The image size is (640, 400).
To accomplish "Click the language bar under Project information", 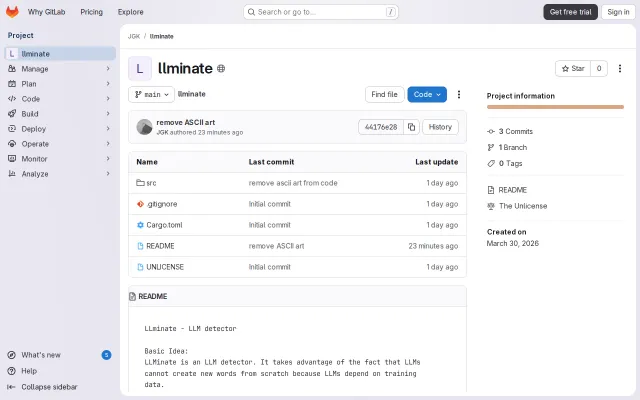I will point(555,107).
